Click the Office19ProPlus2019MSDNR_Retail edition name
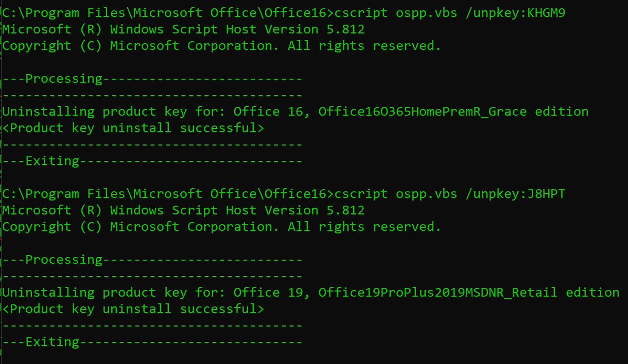Screen dimensions: 628x364 click(438, 293)
